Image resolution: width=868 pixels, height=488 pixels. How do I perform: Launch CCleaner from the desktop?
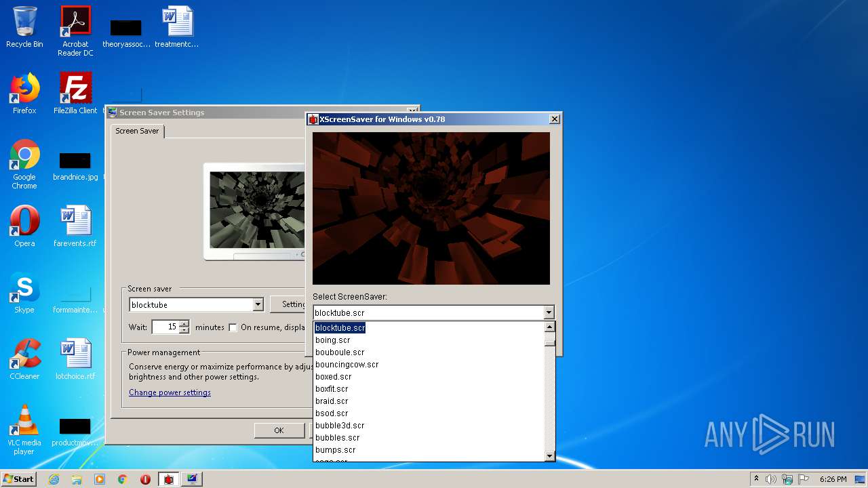[x=24, y=359]
